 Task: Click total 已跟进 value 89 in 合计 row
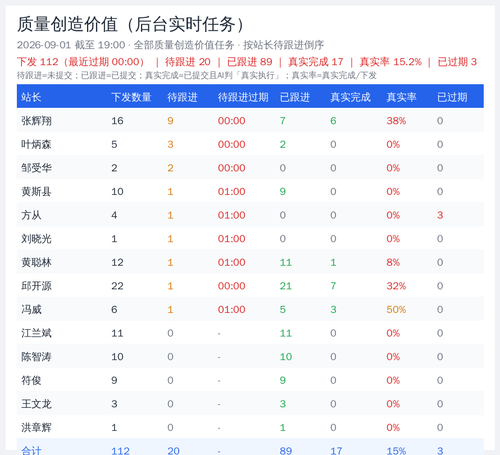click(286, 451)
